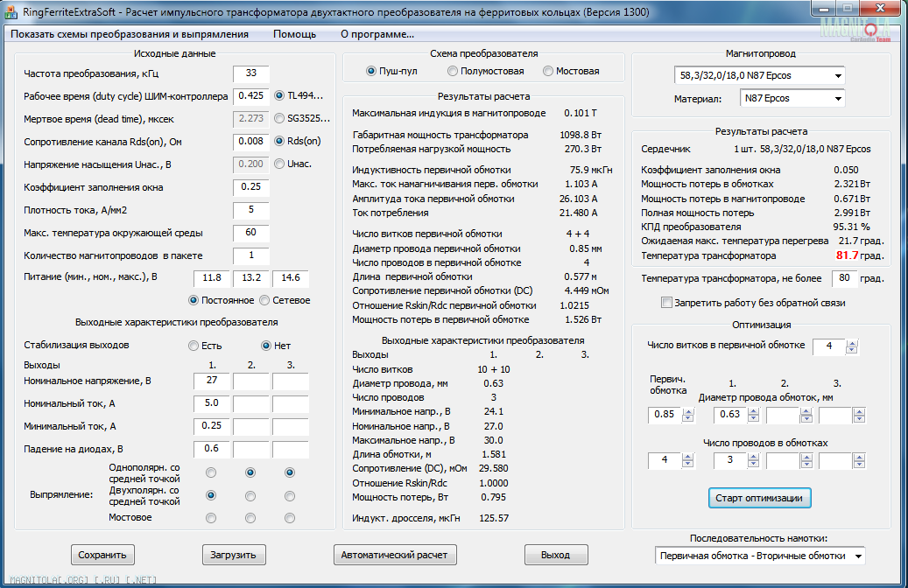Viewport: 908px width, 588px height.
Task: Select the Uнас. radio button
Action: point(279,164)
